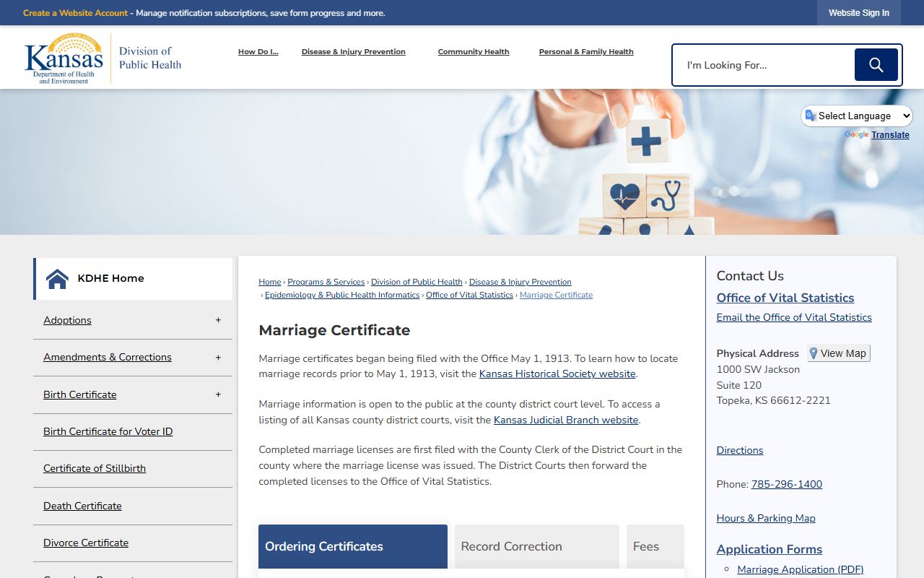This screenshot has width=924, height=578.
Task: Open Personal & Family Health menu
Action: point(586,52)
